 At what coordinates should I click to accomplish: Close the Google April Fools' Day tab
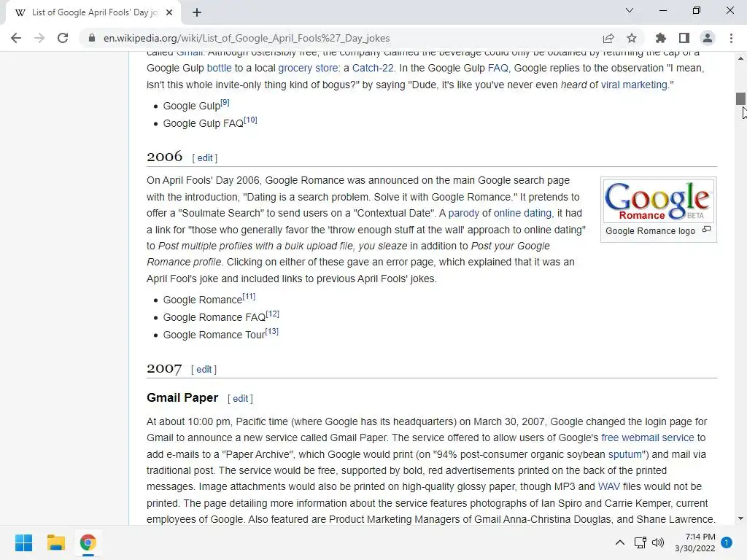point(169,13)
